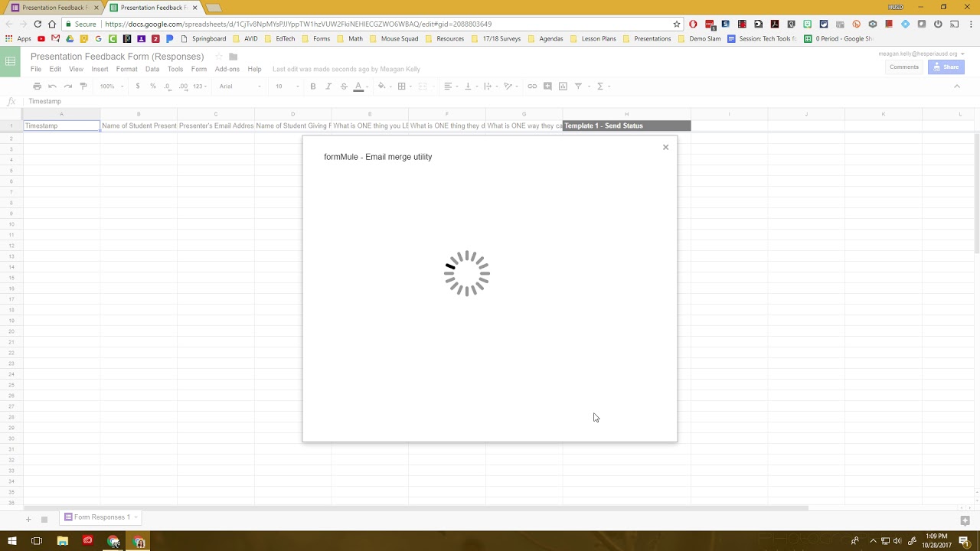
Task: Open the Data menu
Action: point(152,69)
